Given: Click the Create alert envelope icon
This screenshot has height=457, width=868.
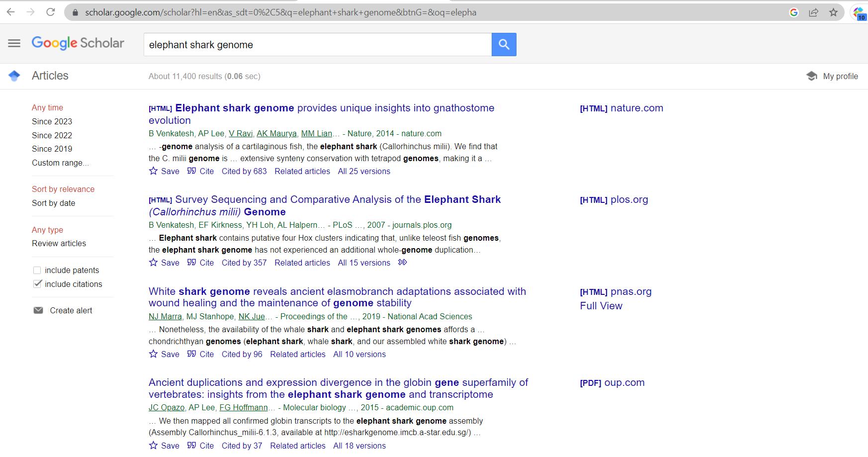Looking at the screenshot, I should pos(38,310).
